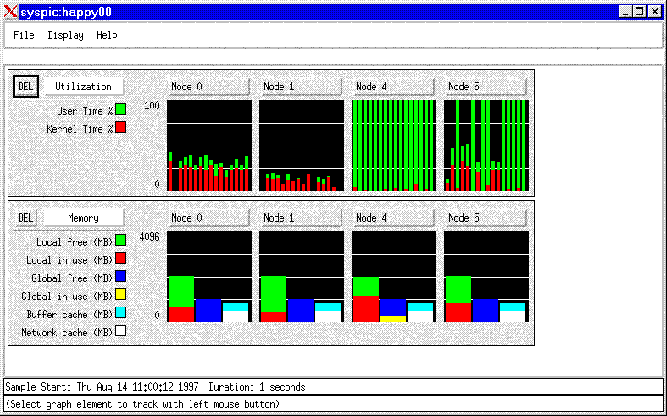667x416 pixels.
Task: Select the red Local in use swatch
Action: click(120, 258)
